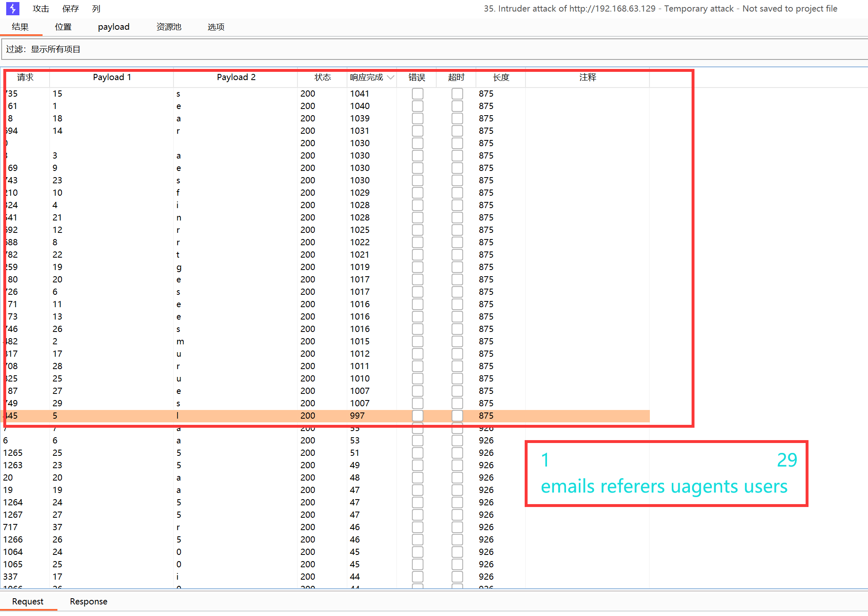This screenshot has height=616, width=868.
Task: Select row with response time 1011
Action: pyautogui.click(x=326, y=366)
